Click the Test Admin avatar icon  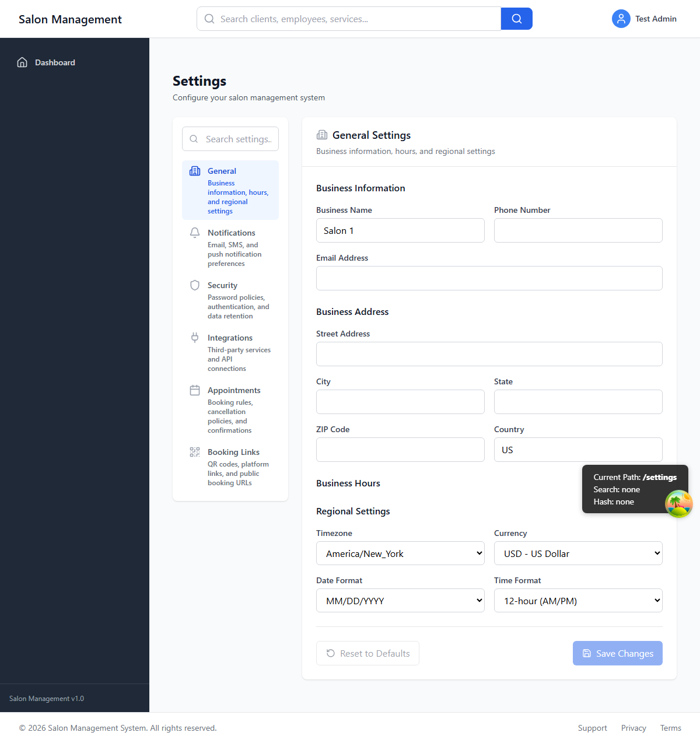621,19
